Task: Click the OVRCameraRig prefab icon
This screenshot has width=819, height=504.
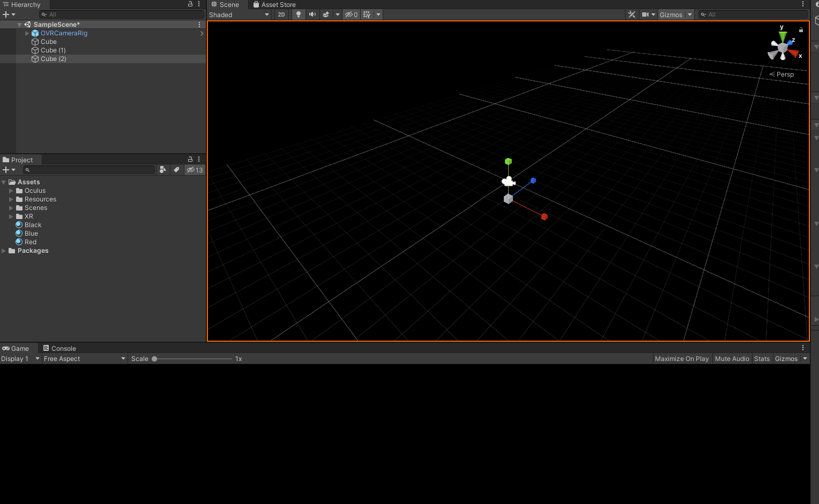Action: [x=35, y=33]
